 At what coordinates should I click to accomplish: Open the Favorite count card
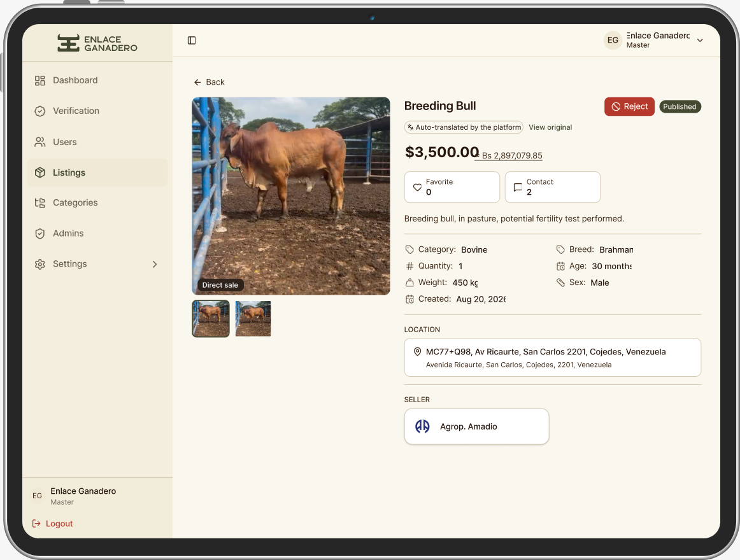(x=452, y=187)
